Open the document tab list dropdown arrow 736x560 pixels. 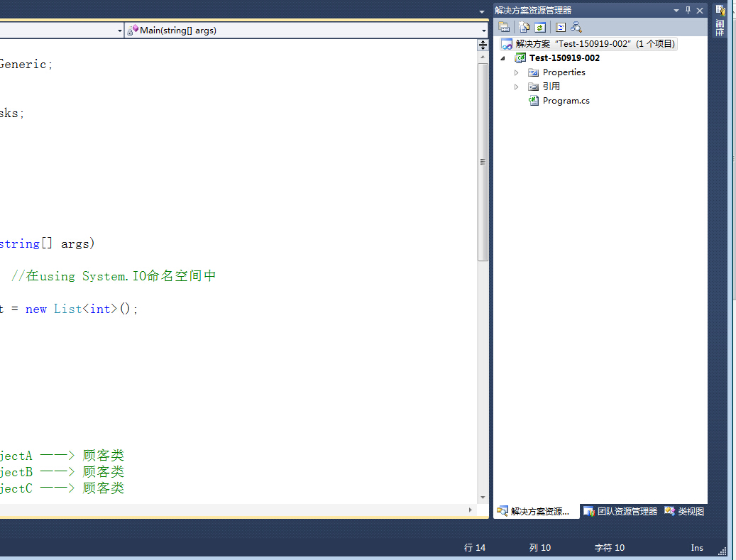pyautogui.click(x=482, y=12)
